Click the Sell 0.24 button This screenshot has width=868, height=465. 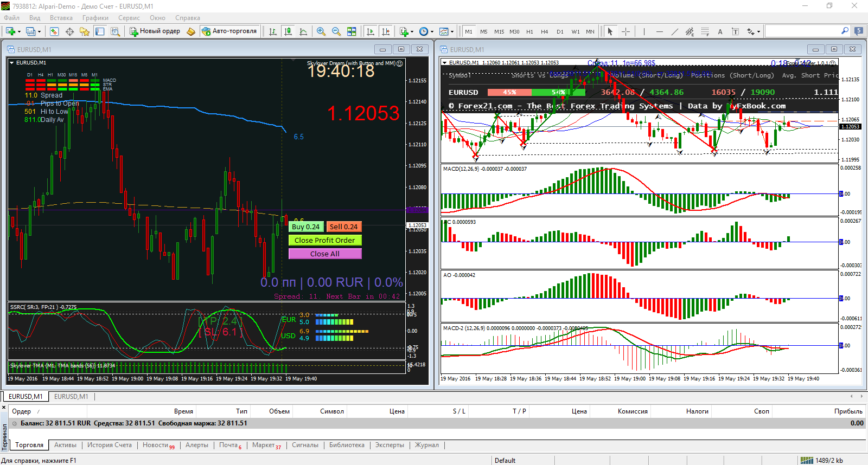[343, 227]
